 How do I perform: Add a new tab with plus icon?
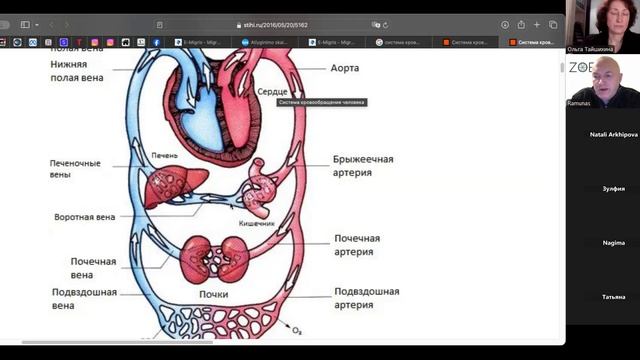[537, 25]
